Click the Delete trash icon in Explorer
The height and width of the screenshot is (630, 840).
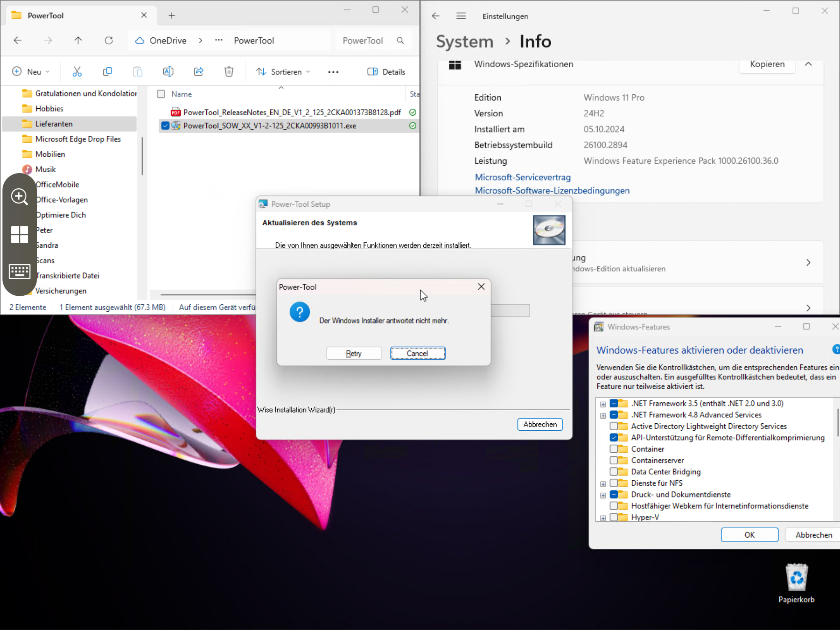coord(229,72)
